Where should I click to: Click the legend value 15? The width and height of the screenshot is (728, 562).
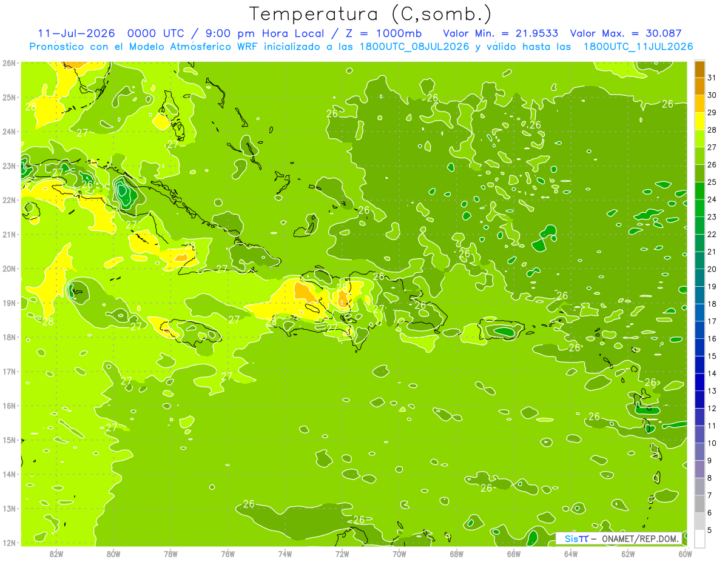[712, 356]
